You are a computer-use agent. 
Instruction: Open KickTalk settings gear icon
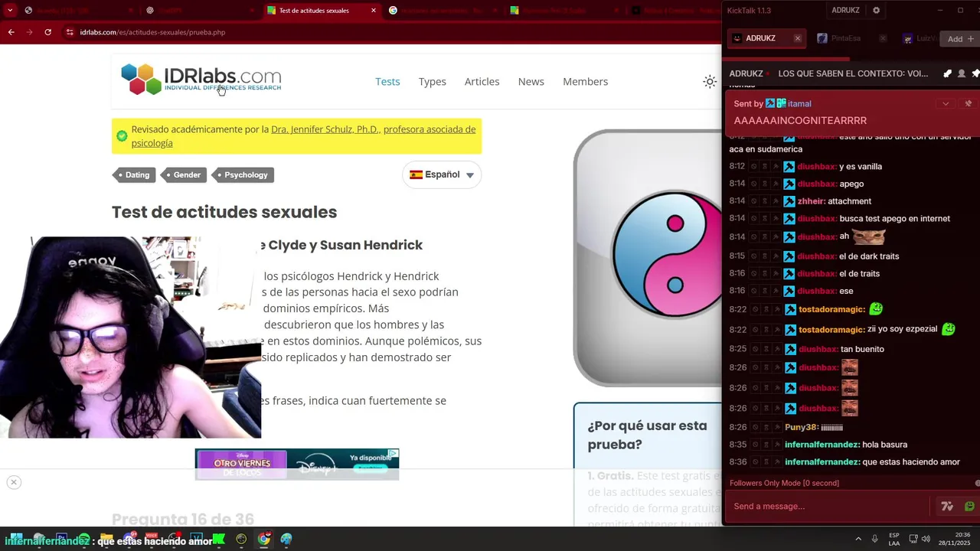point(877,11)
